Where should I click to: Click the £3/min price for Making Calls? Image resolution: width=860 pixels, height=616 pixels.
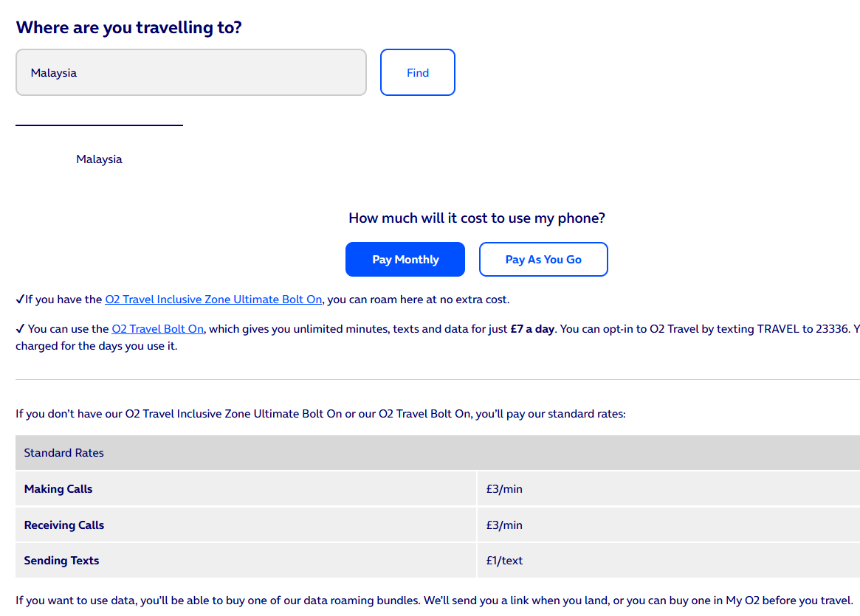(504, 489)
